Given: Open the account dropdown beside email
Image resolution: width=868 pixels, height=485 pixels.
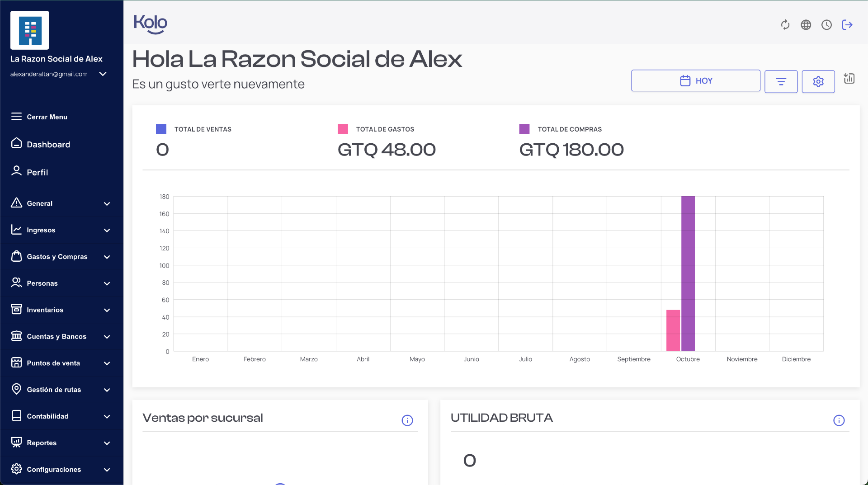Looking at the screenshot, I should [103, 74].
